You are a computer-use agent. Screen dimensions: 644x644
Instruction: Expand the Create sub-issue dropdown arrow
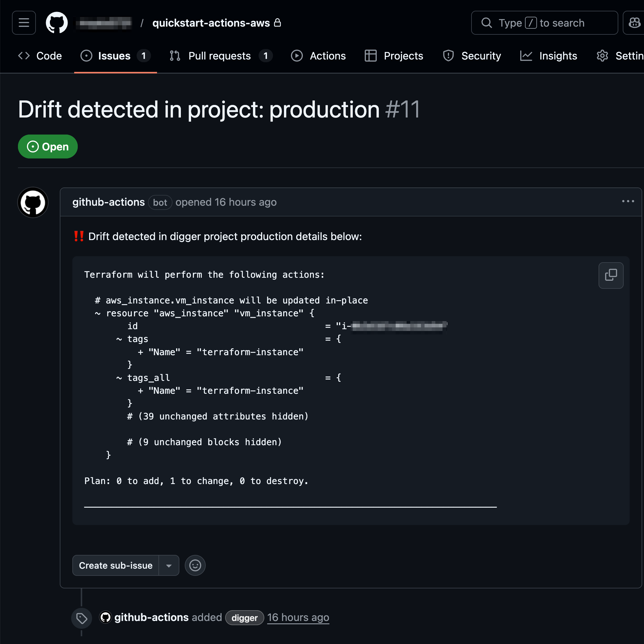click(169, 565)
